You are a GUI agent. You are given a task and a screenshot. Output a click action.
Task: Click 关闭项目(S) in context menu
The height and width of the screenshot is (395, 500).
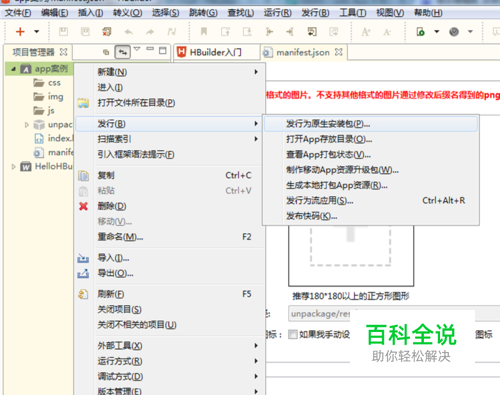point(170,309)
